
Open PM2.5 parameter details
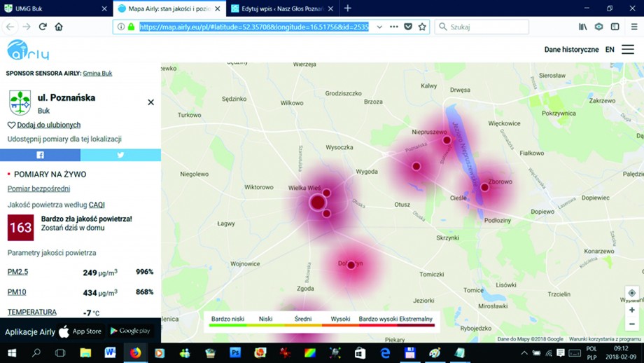pyautogui.click(x=17, y=272)
